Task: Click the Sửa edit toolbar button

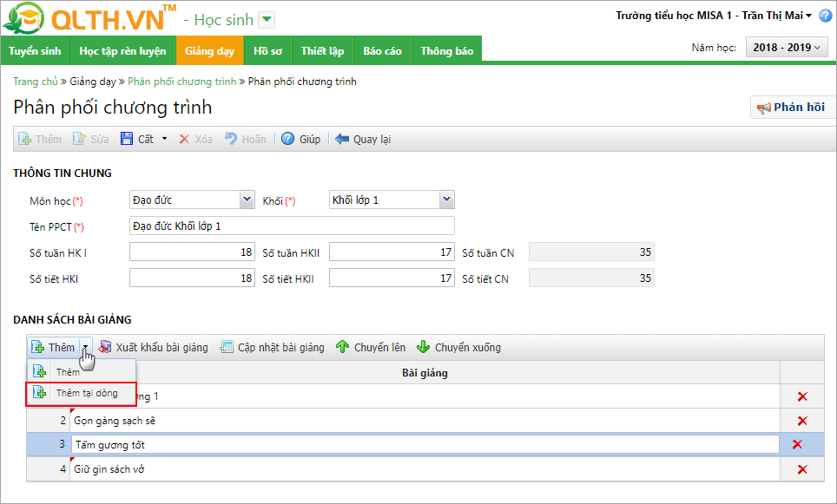Action: [x=91, y=139]
